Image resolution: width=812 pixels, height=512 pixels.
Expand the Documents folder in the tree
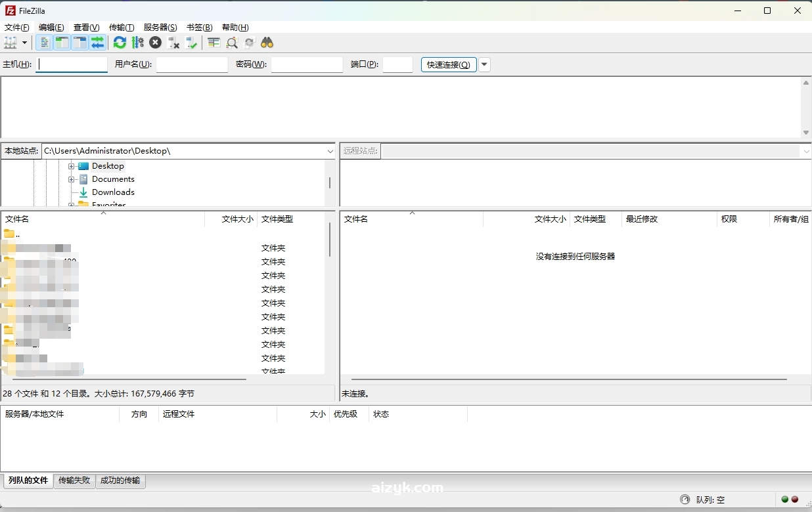tap(71, 179)
